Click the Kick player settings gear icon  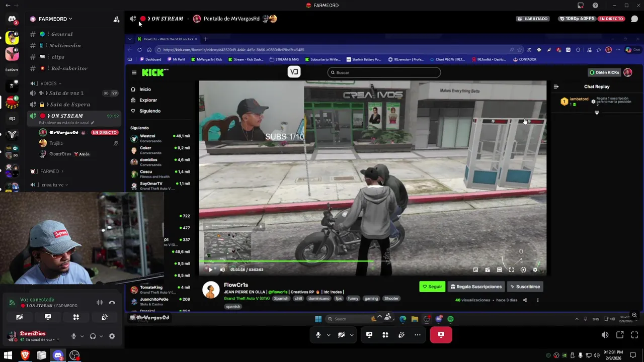click(x=535, y=270)
